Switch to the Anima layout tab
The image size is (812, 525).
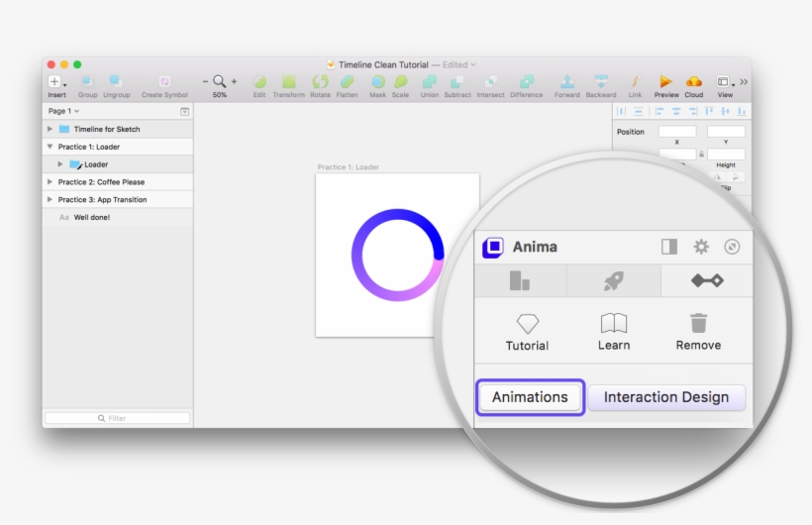pos(520,280)
